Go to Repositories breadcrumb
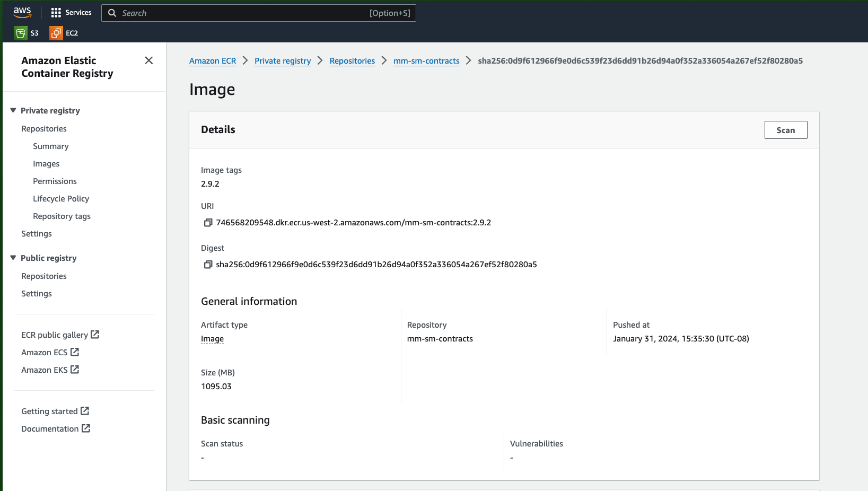The image size is (868, 491). (x=352, y=61)
